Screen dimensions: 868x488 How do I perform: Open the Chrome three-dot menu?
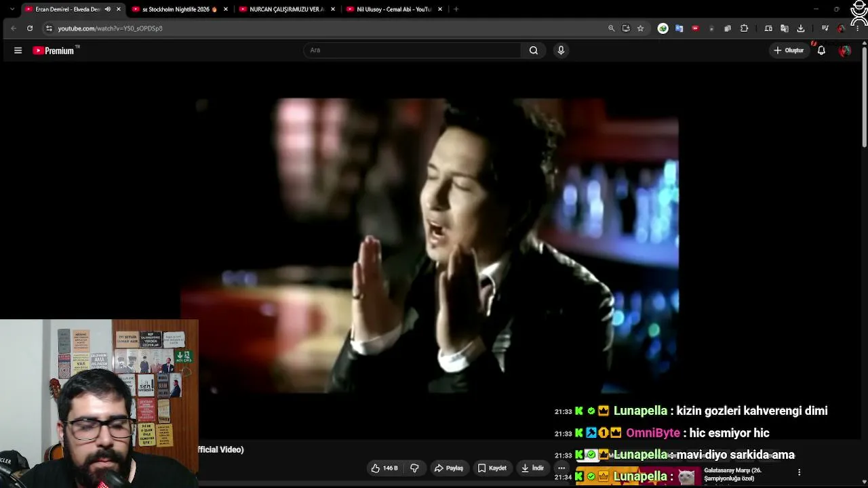(x=858, y=28)
